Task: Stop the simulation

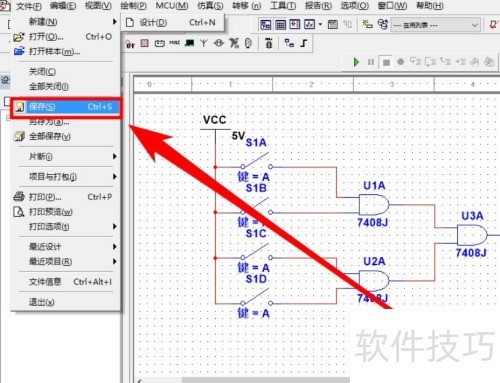Action: point(386,62)
